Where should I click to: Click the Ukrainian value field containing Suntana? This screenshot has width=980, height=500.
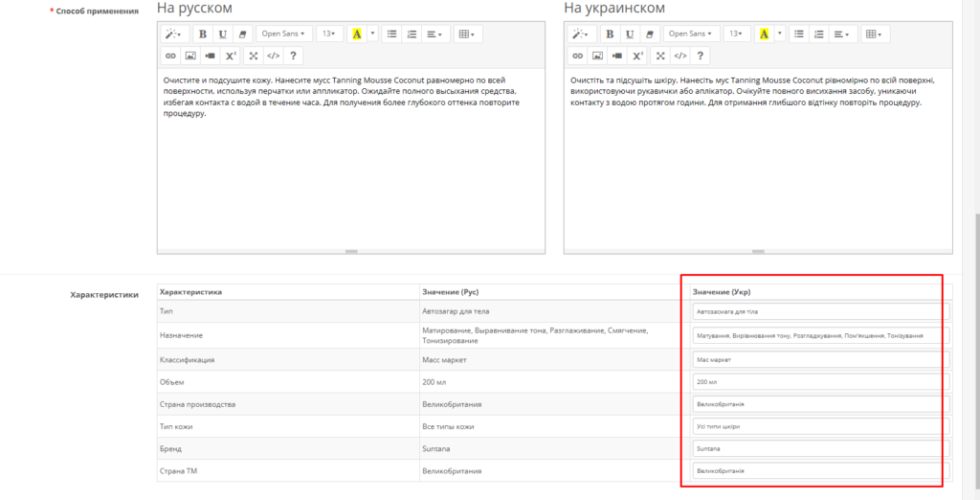(x=819, y=448)
